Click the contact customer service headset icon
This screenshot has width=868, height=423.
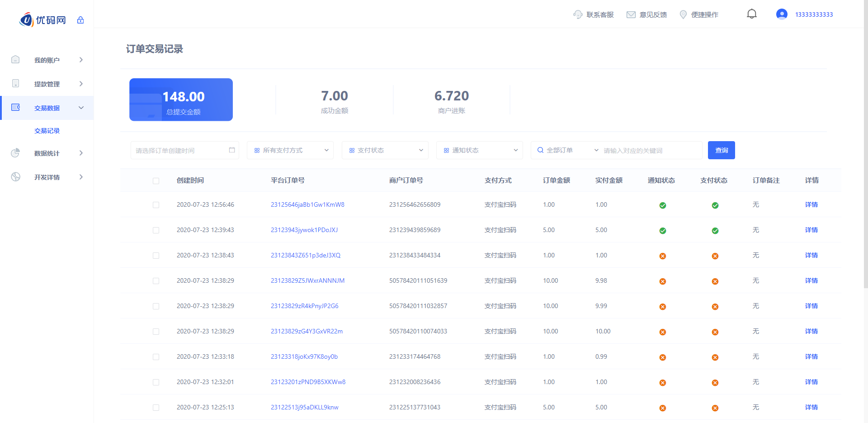(x=577, y=14)
